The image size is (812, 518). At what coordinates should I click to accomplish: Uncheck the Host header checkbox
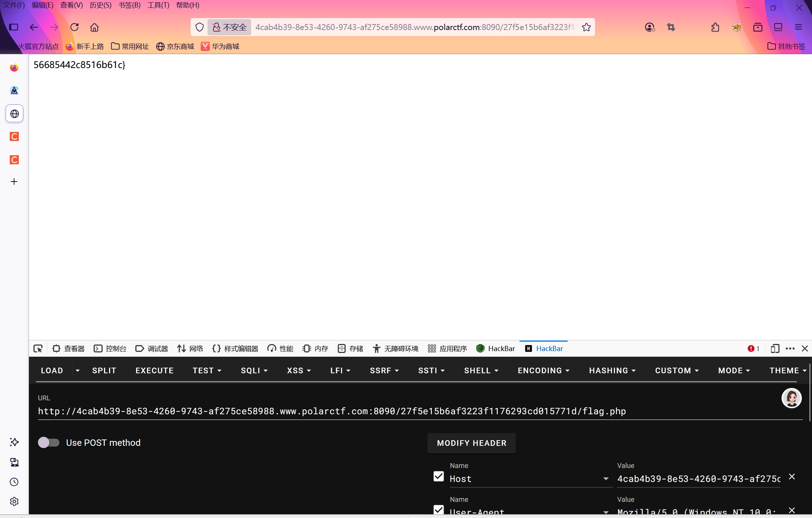(439, 476)
